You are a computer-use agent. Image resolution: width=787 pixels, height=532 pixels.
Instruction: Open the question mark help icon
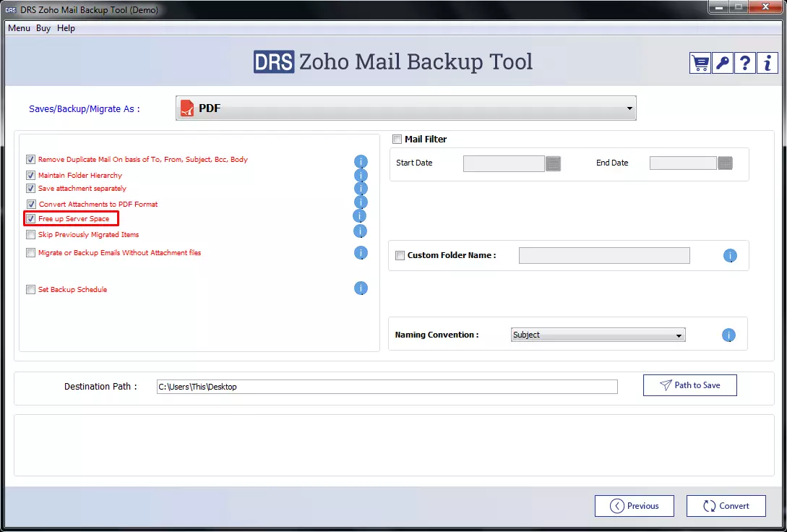[x=745, y=63]
